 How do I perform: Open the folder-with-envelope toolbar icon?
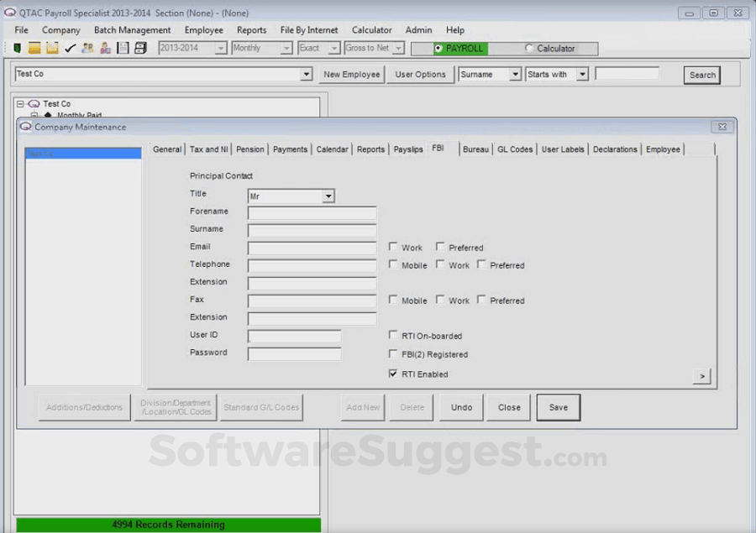click(52, 48)
